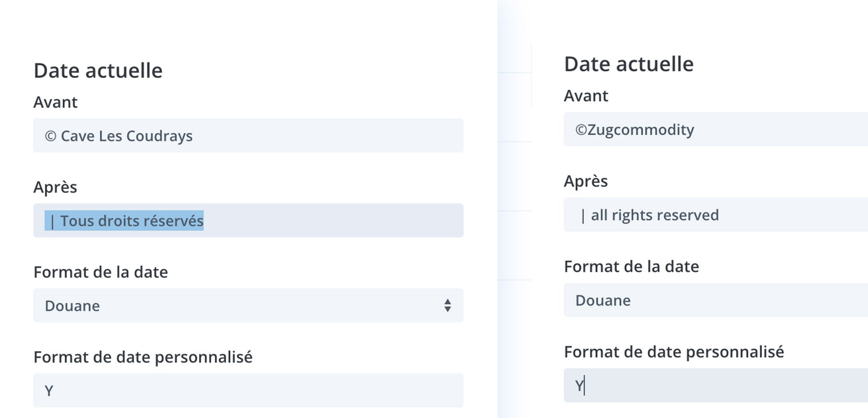The height and width of the screenshot is (418, 868).
Task: Click "Date actuelle" heading above Cave Les Coudrays
Action: click(98, 71)
